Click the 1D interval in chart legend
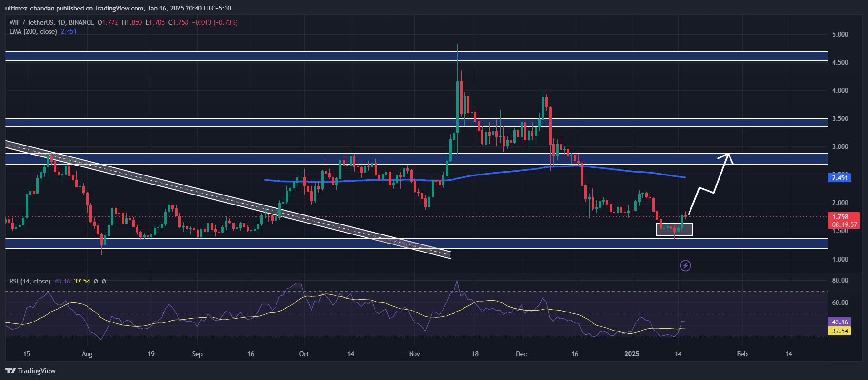This screenshot has height=380, width=868. click(61, 22)
